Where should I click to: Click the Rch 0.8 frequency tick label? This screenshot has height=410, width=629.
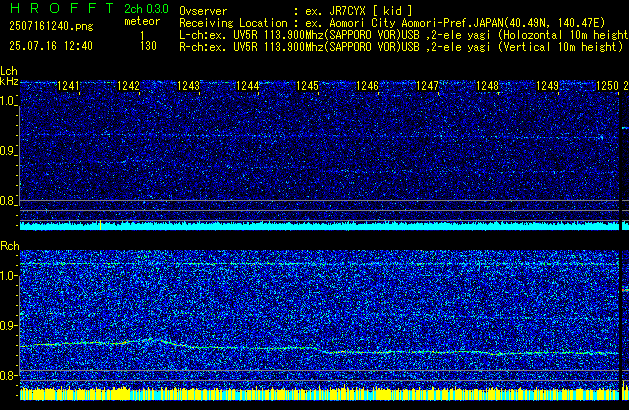point(8,375)
